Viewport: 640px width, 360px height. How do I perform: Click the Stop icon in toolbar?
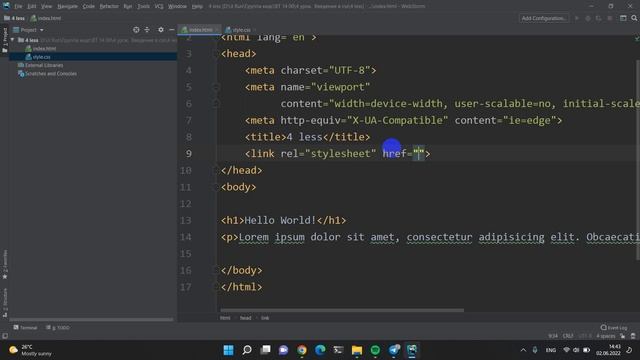point(609,18)
